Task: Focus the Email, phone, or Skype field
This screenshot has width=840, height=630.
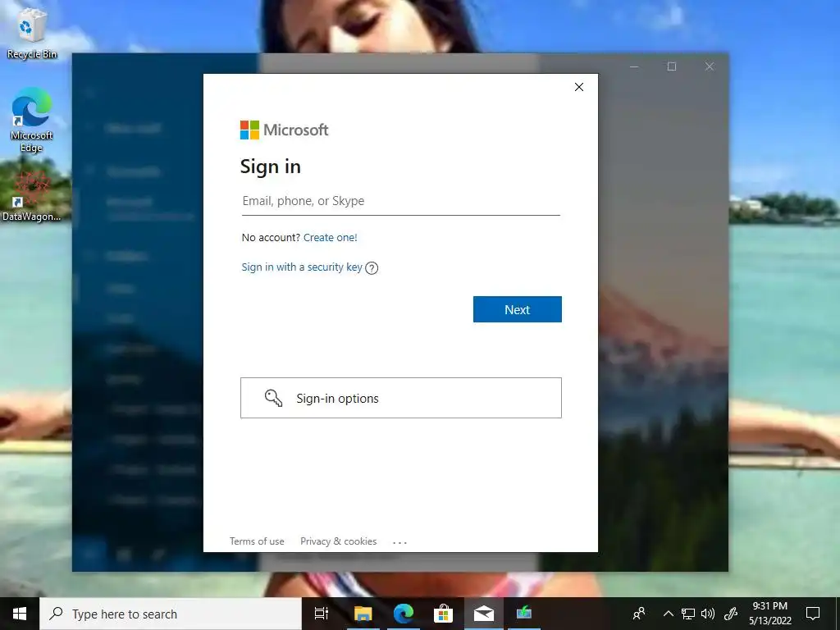Action: 400,201
